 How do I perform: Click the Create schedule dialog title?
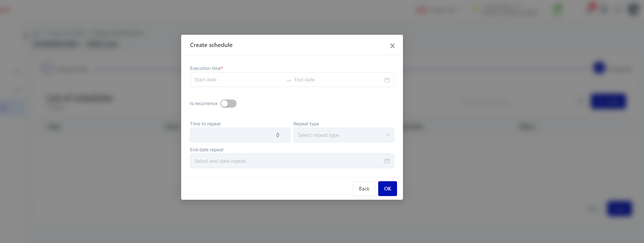[x=211, y=45]
